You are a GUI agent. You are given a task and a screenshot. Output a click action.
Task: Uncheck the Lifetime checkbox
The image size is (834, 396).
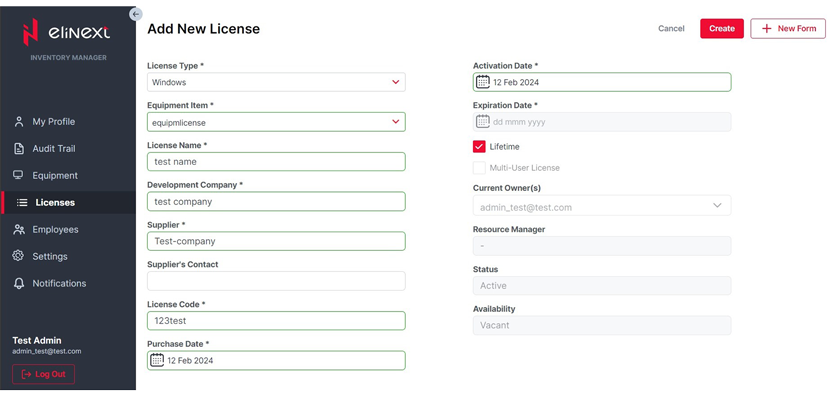(479, 147)
